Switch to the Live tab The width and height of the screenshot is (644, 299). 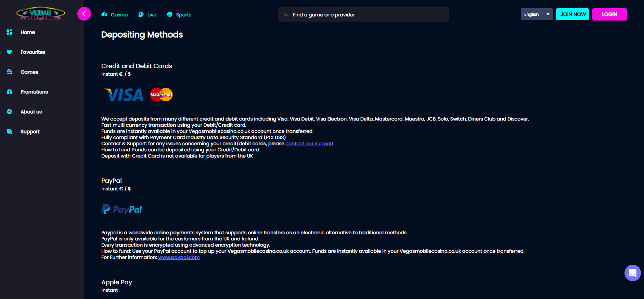[x=152, y=15]
